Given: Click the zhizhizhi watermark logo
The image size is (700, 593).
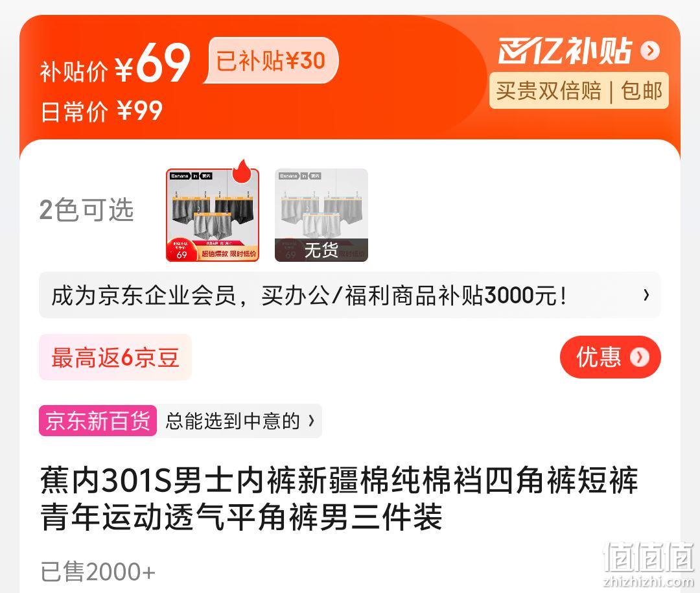Looking at the screenshot, I should point(649,563).
